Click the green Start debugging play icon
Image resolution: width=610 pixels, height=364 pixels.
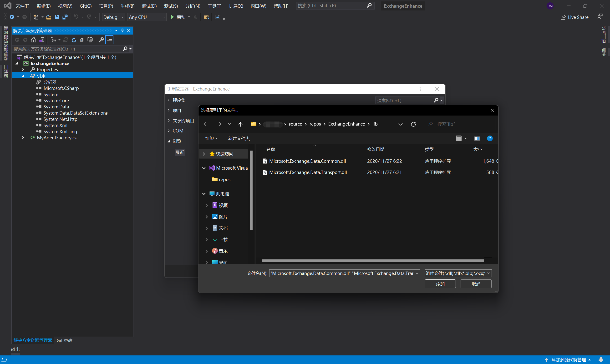pos(173,17)
